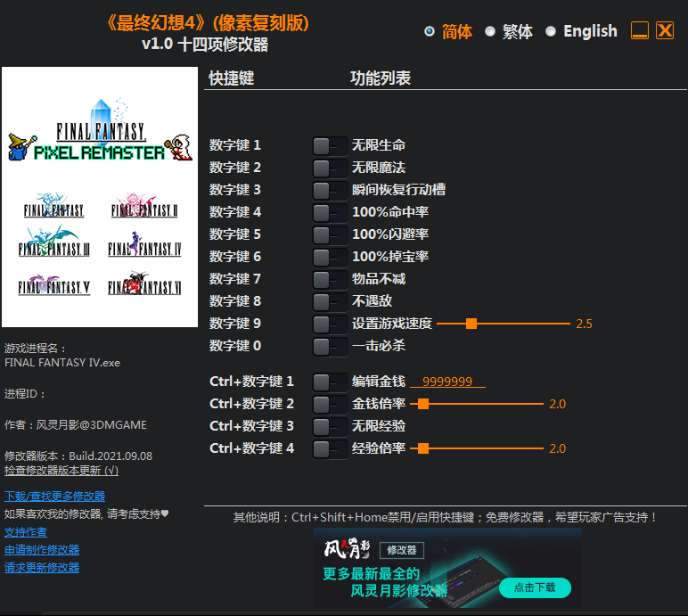Click the game speed value 2.5
Viewport: 688px width, 616px height.
click(584, 324)
